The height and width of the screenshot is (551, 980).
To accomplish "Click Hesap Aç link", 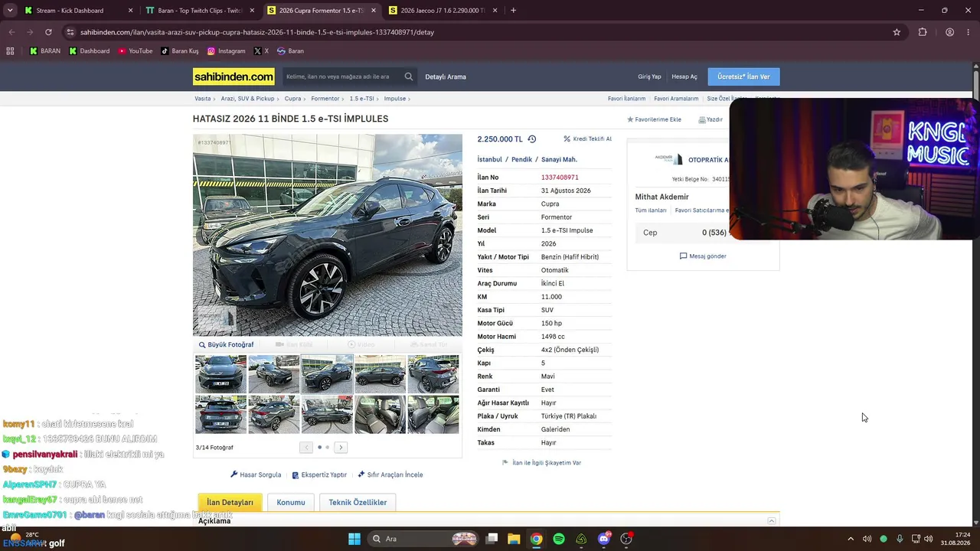I will click(x=684, y=77).
